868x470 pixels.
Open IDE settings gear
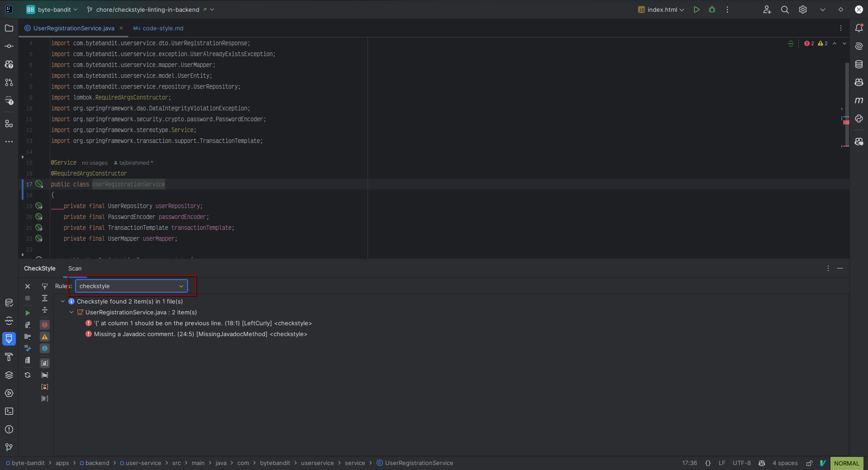point(803,9)
